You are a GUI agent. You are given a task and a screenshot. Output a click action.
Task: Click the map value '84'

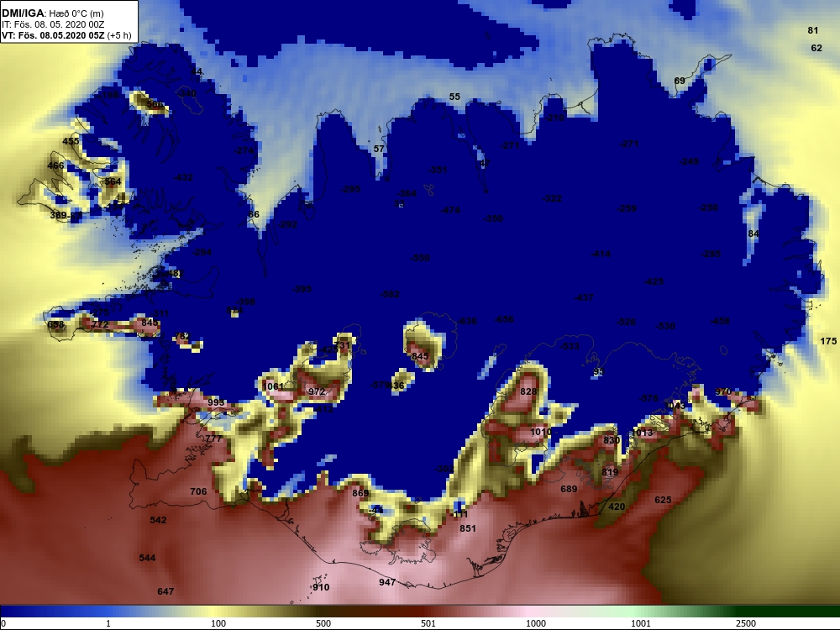click(x=753, y=233)
